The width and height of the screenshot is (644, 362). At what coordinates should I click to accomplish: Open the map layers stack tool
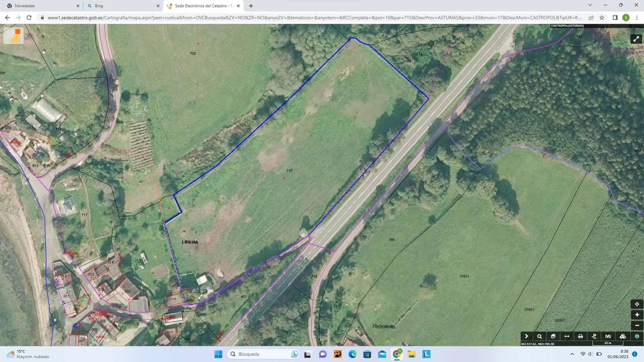(x=553, y=336)
